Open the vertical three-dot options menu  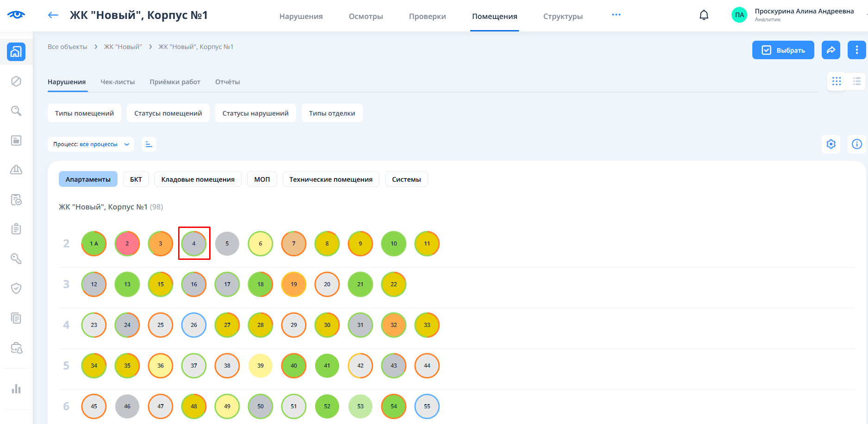856,50
